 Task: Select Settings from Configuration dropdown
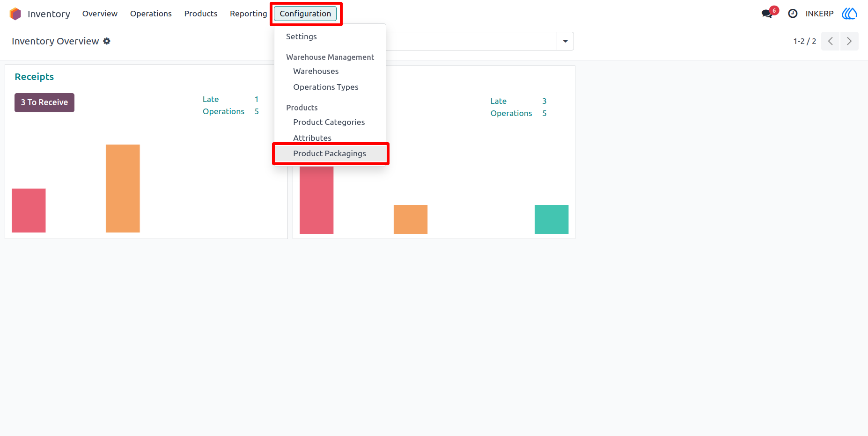click(x=330, y=36)
